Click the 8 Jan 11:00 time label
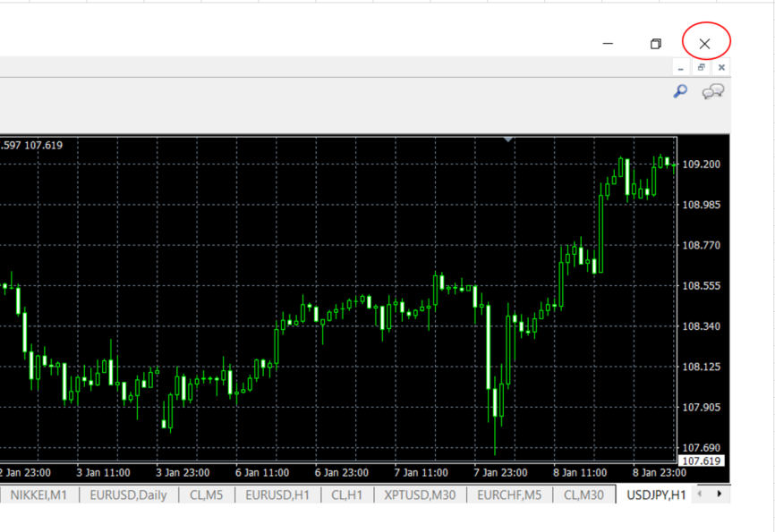The image size is (775, 532). point(580,473)
